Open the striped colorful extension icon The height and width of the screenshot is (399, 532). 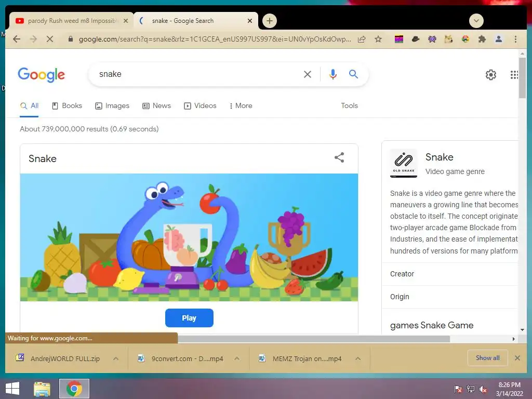tap(399, 39)
